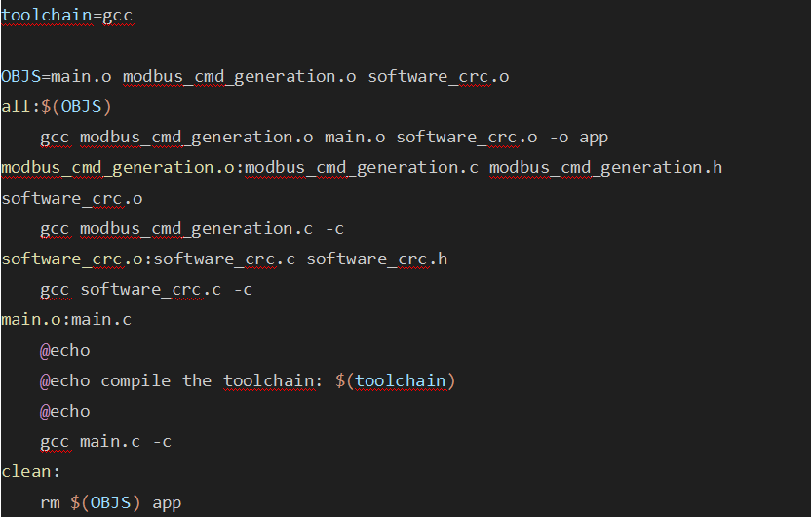
Task: Click the software_crc.h header dependency
Action: coord(377,259)
